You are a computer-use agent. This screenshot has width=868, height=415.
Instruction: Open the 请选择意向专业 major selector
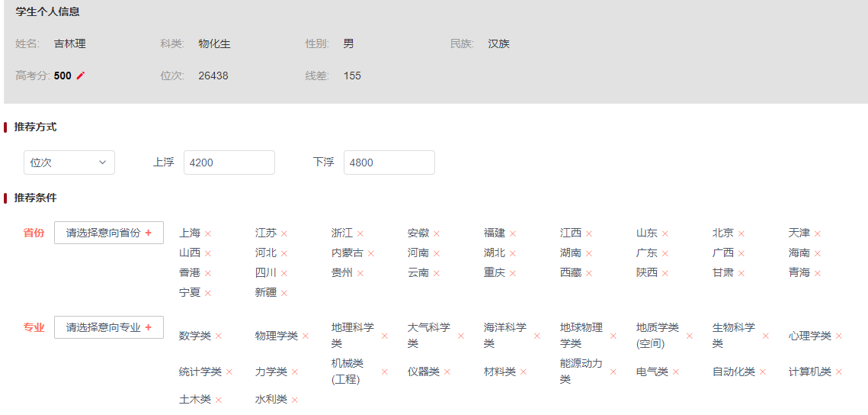click(x=109, y=327)
